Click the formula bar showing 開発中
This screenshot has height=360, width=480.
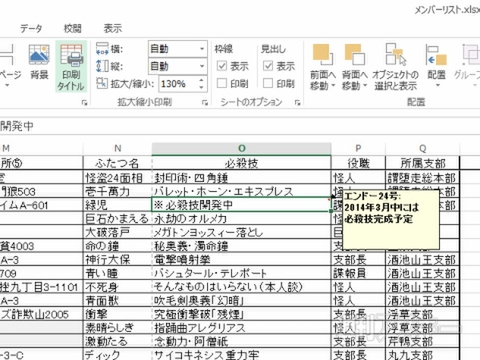pyautogui.click(x=240, y=126)
